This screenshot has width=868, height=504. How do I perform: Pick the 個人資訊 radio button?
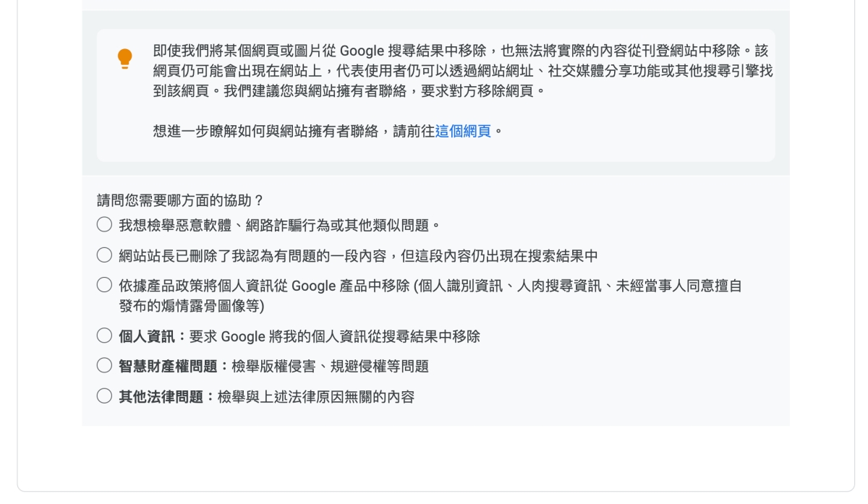point(104,336)
